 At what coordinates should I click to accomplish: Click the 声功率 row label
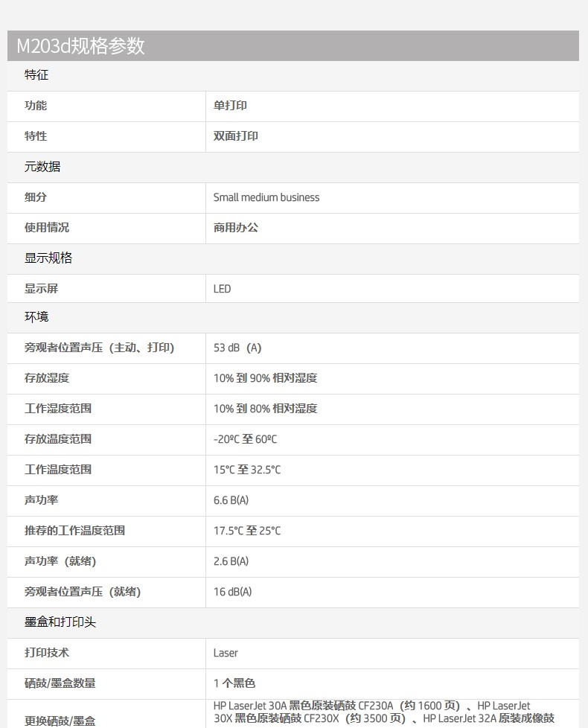point(41,500)
